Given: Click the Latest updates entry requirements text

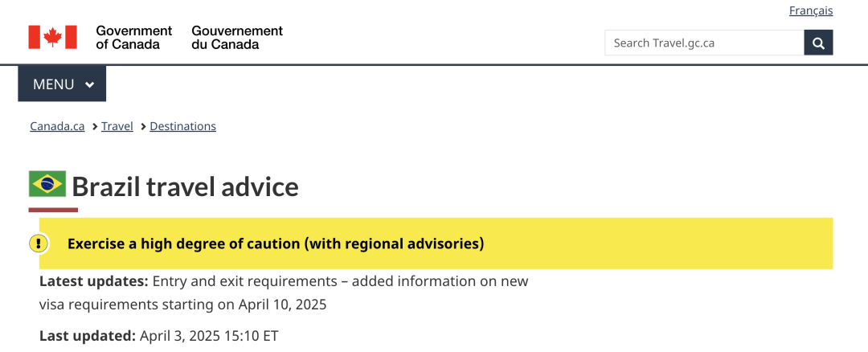Looking at the screenshot, I should point(284,293).
